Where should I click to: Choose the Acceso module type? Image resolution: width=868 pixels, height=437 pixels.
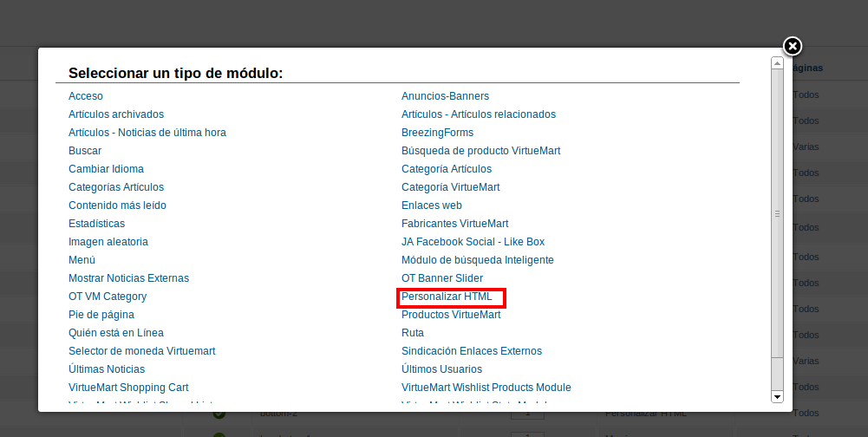pos(85,96)
